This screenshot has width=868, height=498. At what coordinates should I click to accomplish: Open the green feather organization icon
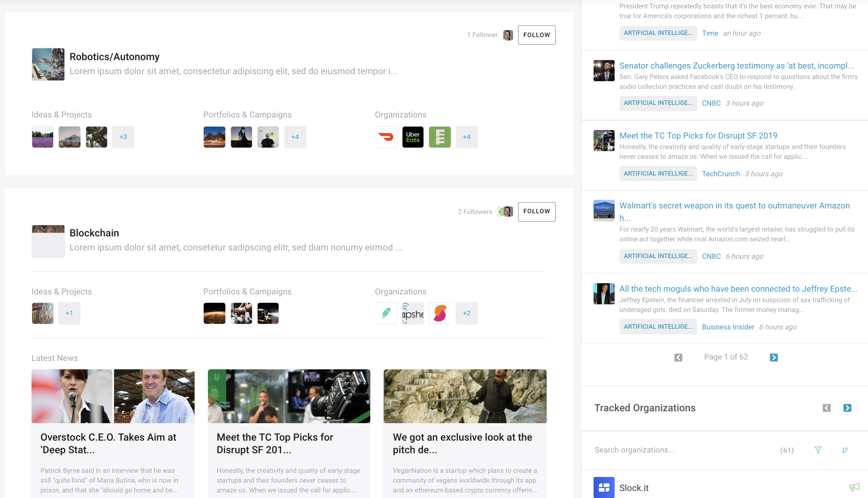tap(386, 313)
